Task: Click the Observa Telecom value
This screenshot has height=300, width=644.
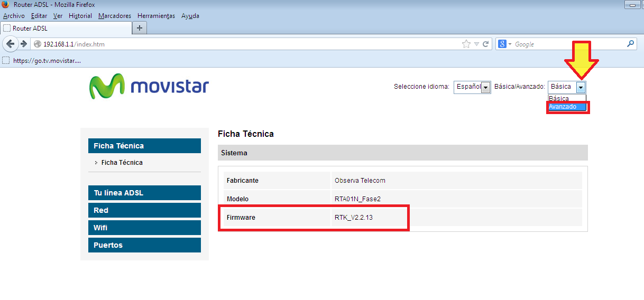Action: coord(360,181)
